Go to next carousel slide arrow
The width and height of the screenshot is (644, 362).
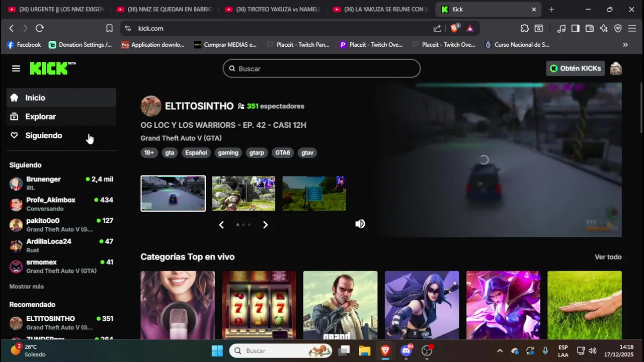click(x=266, y=225)
